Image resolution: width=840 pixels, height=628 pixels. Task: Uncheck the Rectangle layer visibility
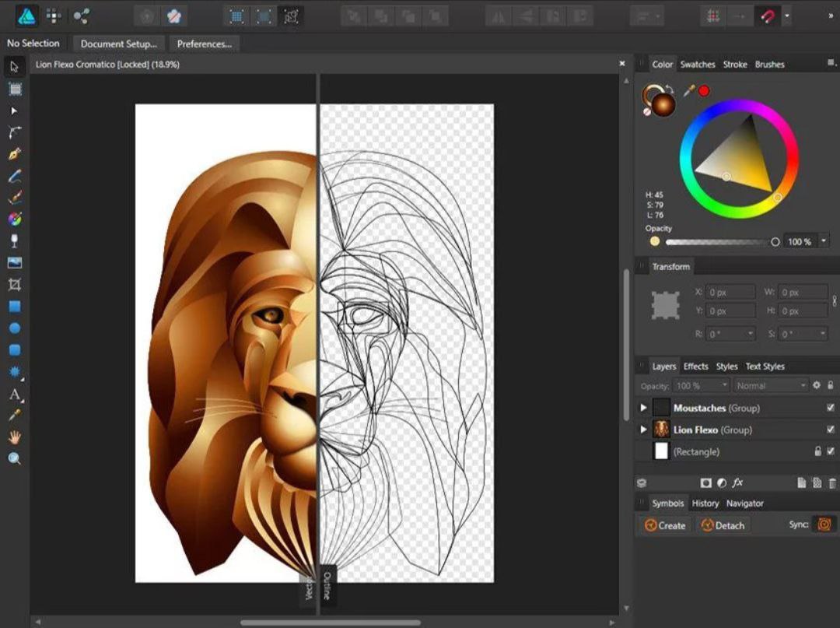pyautogui.click(x=830, y=451)
